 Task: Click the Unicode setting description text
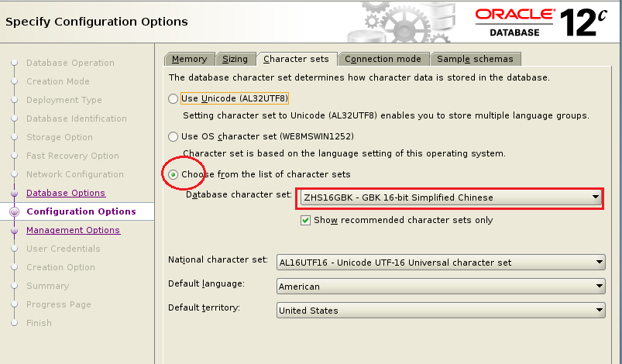386,115
